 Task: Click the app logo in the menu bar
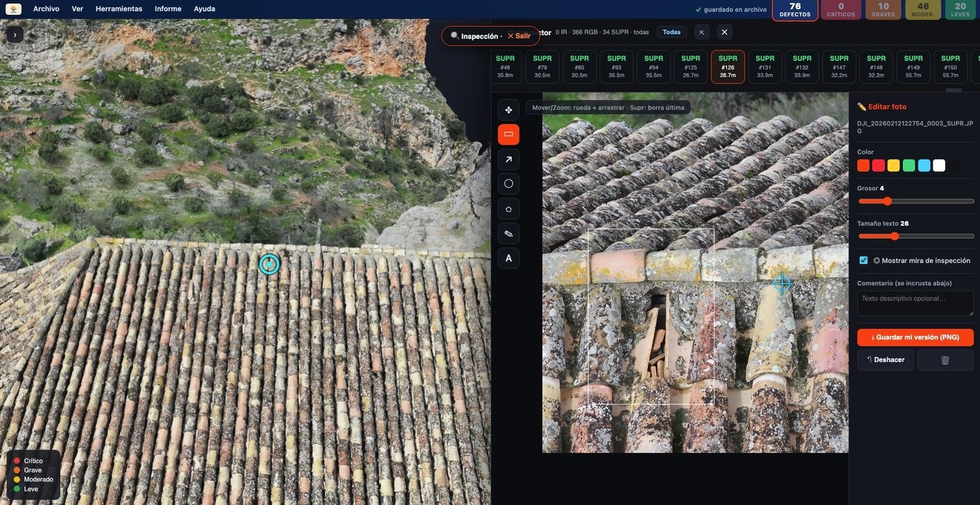point(13,9)
